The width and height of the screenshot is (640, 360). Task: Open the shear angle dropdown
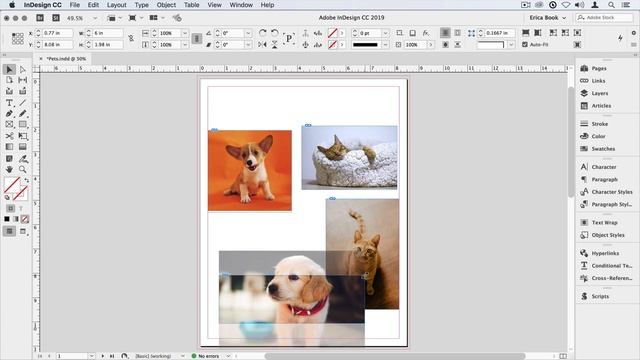[x=248, y=44]
